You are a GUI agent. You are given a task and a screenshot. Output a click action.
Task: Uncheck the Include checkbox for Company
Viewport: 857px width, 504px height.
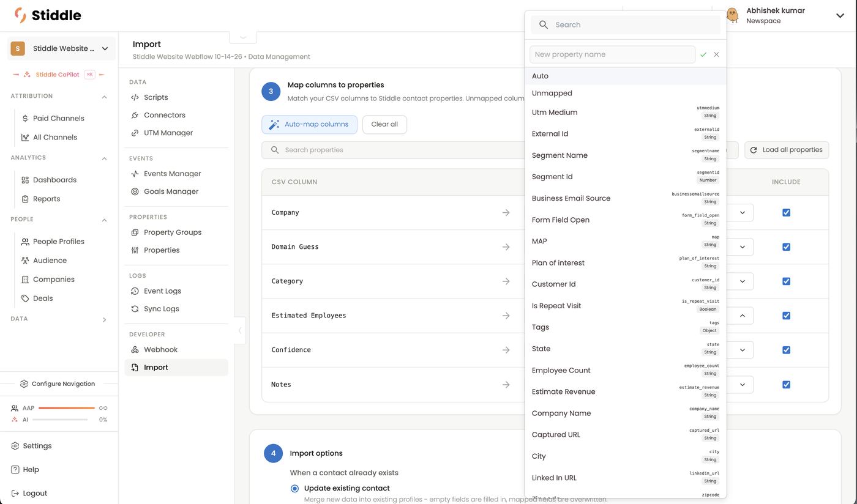pos(786,213)
